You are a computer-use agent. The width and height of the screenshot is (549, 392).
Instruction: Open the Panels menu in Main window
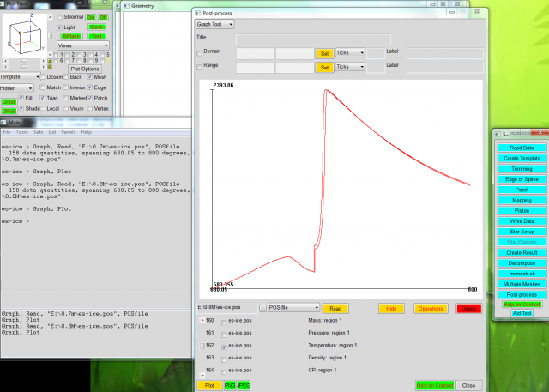[68, 132]
